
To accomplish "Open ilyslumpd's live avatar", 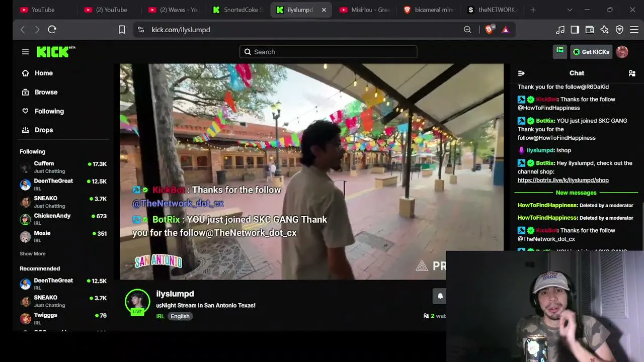I will (x=137, y=302).
